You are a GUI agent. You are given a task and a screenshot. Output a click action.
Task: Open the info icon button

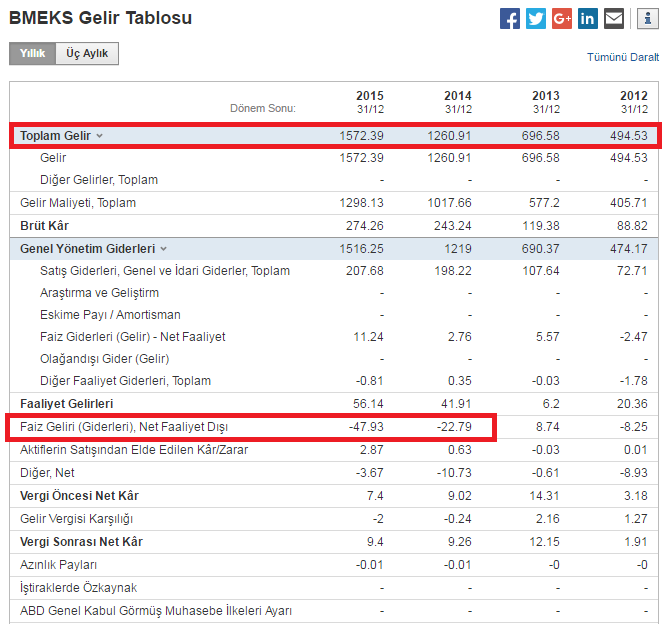click(648, 19)
